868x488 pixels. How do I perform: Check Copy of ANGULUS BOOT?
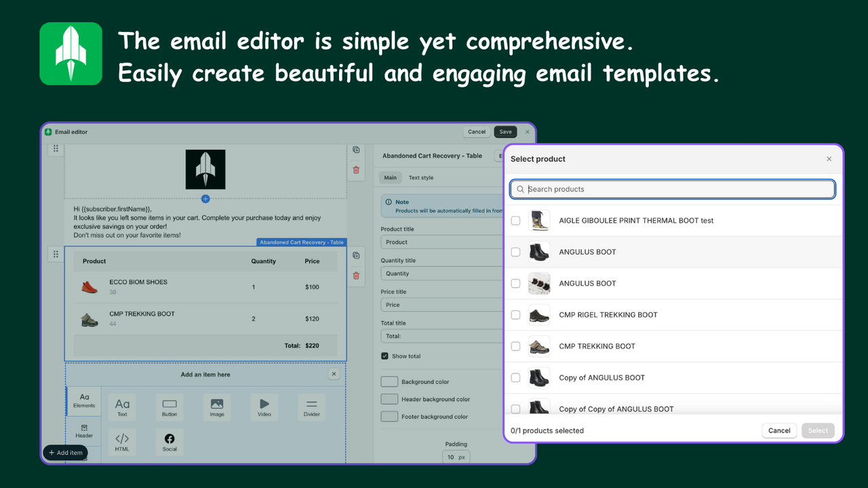[515, 378]
